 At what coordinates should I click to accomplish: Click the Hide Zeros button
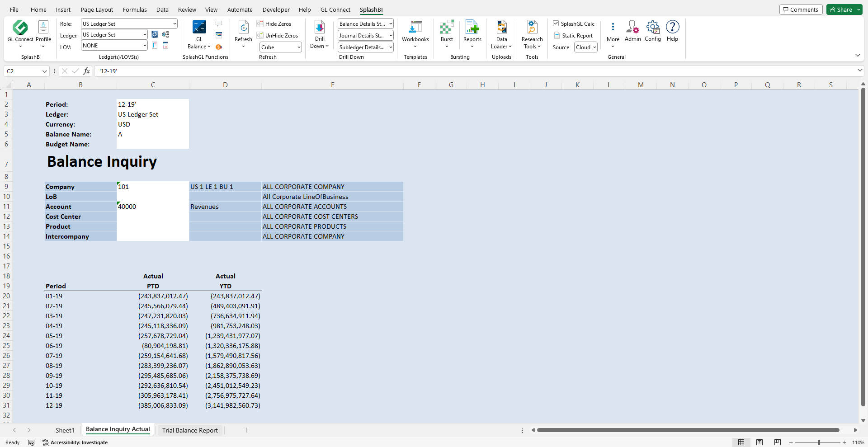274,24
